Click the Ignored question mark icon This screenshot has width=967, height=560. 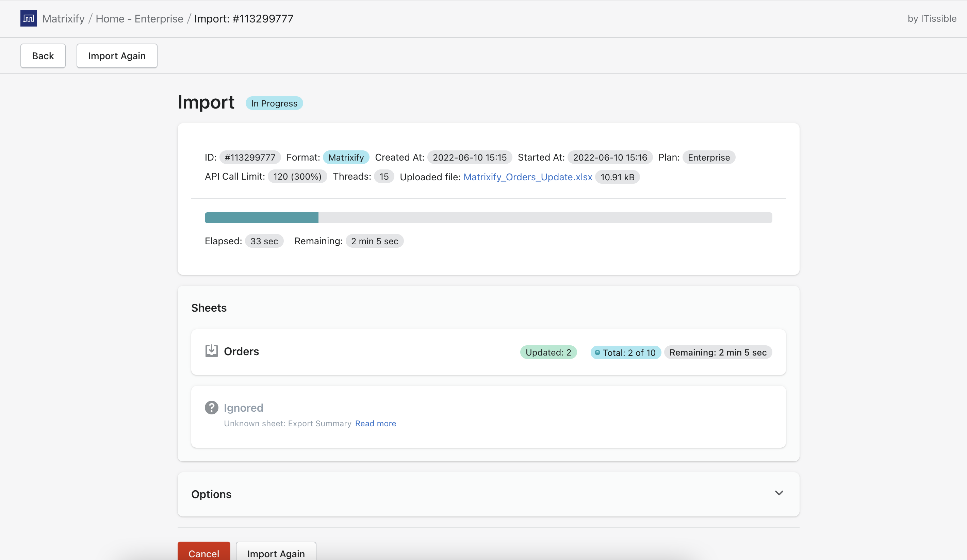tap(211, 407)
